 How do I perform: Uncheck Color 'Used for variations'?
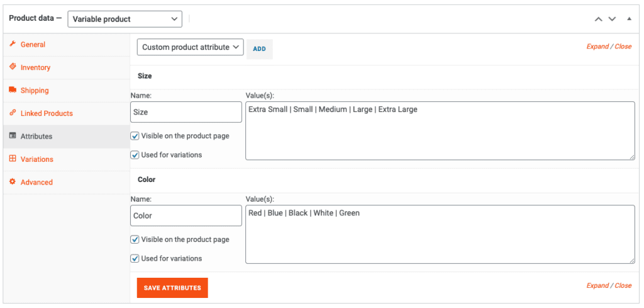[135, 259]
